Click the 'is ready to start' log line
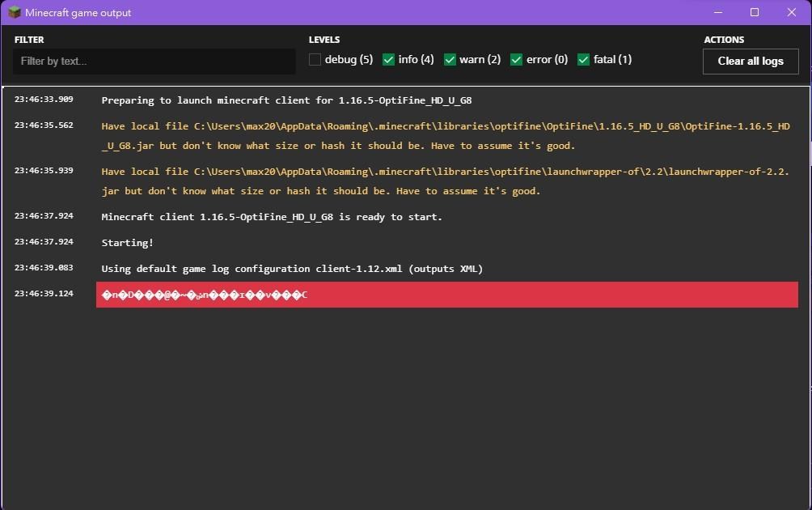Viewport: 812px width, 510px height. point(272,217)
